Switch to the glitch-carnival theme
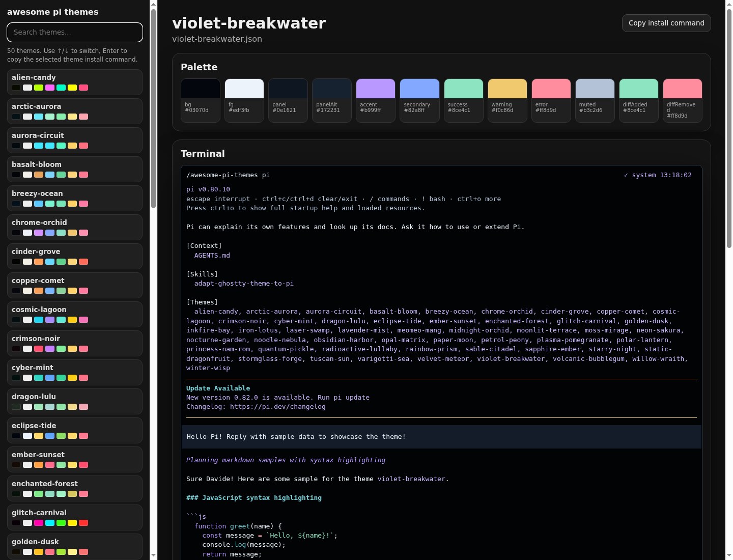This screenshot has width=733, height=560. coord(75,517)
